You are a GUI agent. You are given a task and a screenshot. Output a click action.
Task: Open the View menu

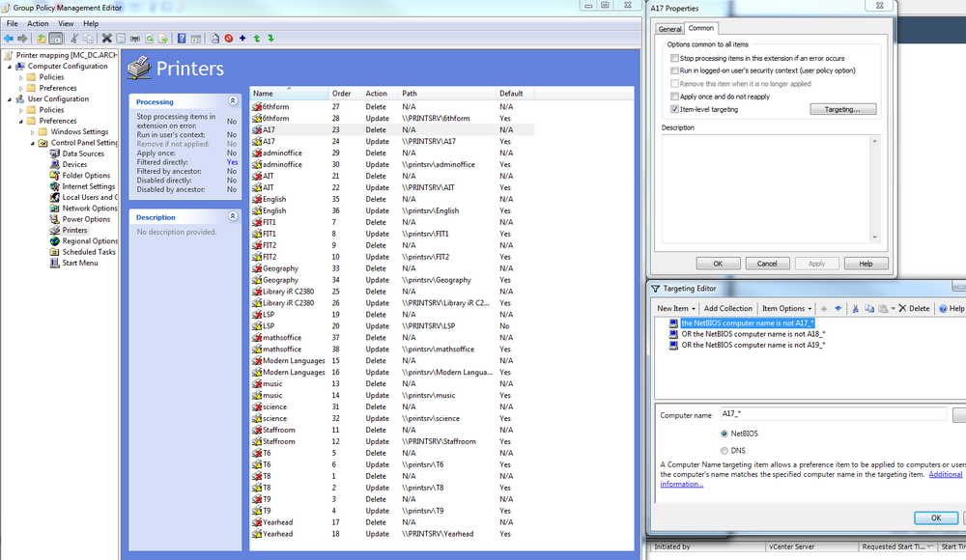pyautogui.click(x=66, y=23)
